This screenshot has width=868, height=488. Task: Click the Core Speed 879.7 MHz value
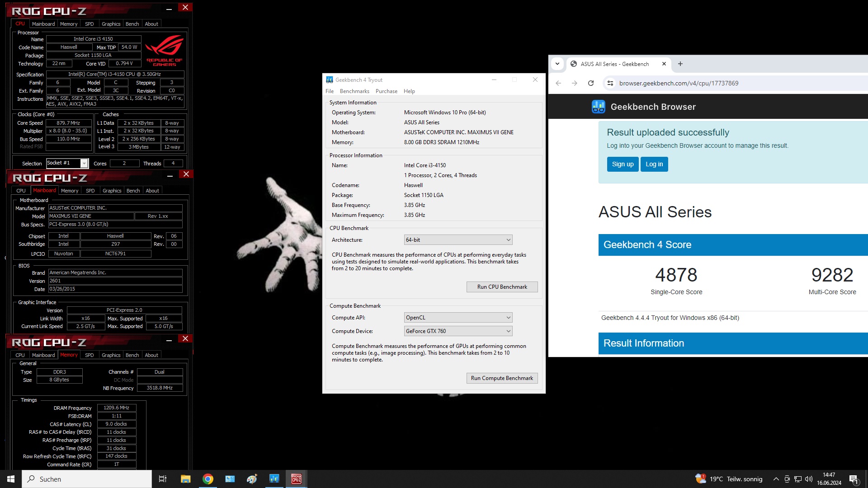pos(68,123)
